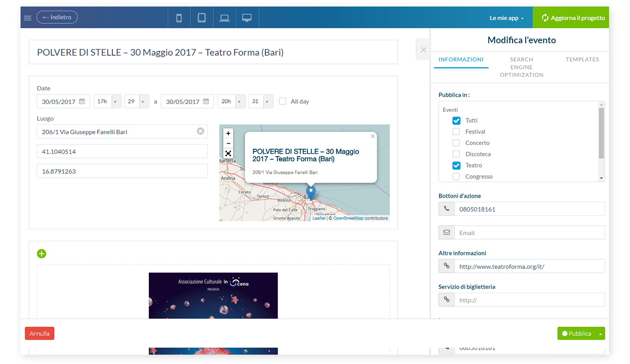Switch to tablet preview
Image resolution: width=630 pixels, height=364 pixels.
click(x=202, y=18)
